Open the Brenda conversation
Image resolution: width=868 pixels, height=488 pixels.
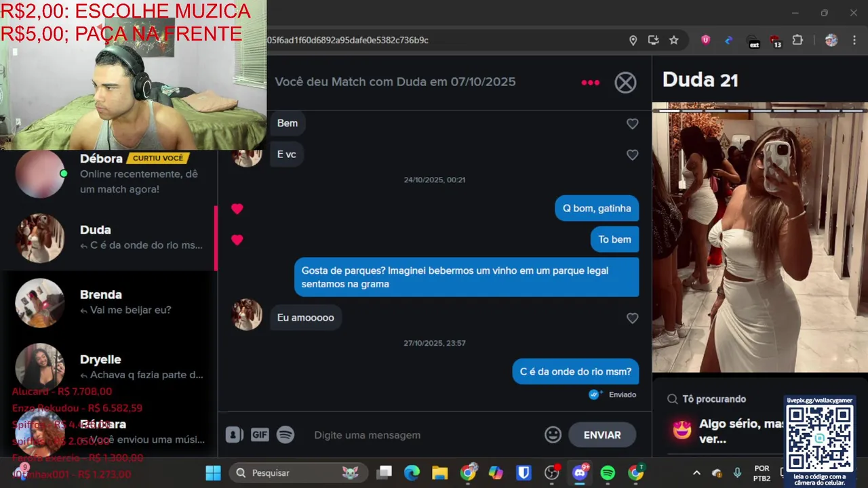click(x=108, y=302)
